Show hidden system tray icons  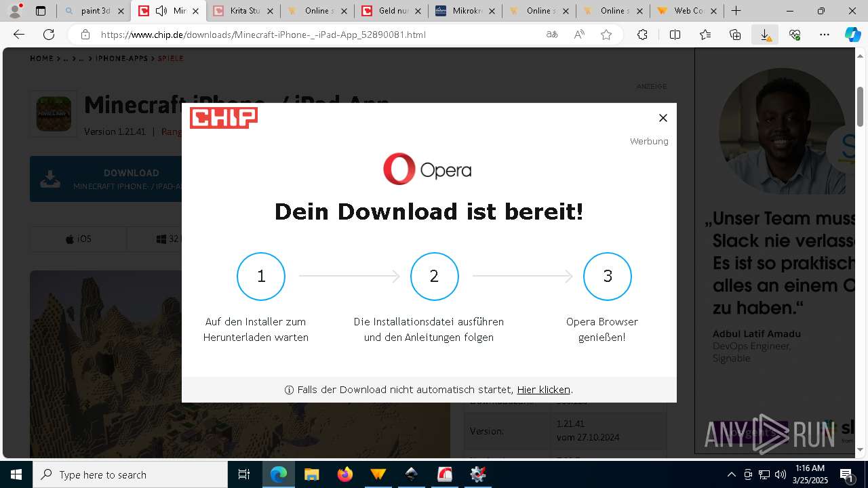[731, 474]
